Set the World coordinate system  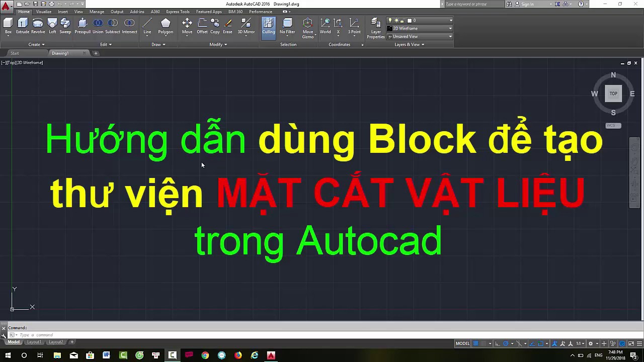pyautogui.click(x=325, y=26)
